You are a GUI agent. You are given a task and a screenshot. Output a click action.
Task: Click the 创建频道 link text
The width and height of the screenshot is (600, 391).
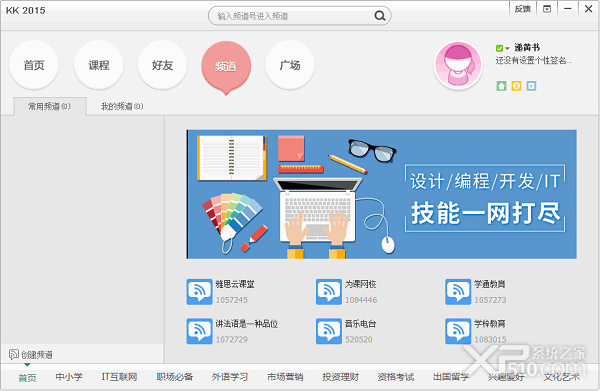[x=37, y=355]
